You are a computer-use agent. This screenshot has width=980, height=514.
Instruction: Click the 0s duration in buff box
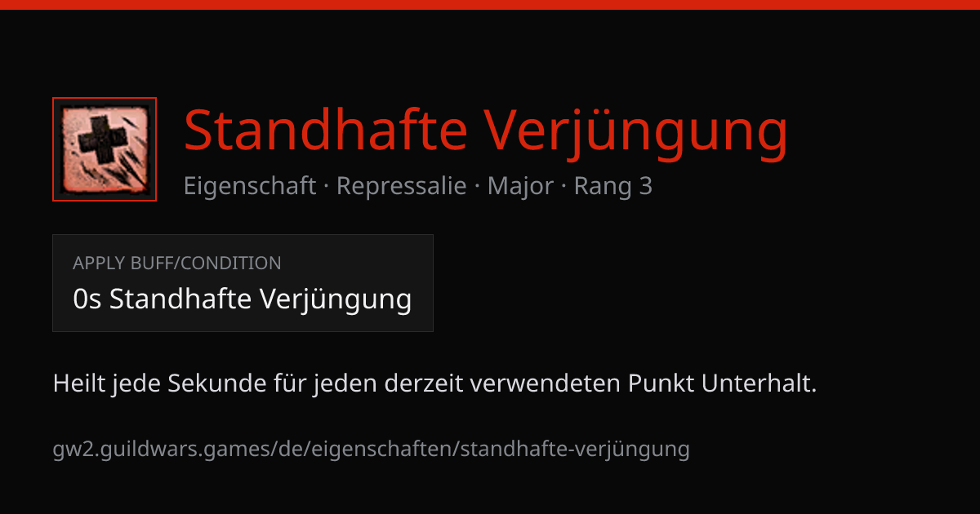click(x=87, y=299)
